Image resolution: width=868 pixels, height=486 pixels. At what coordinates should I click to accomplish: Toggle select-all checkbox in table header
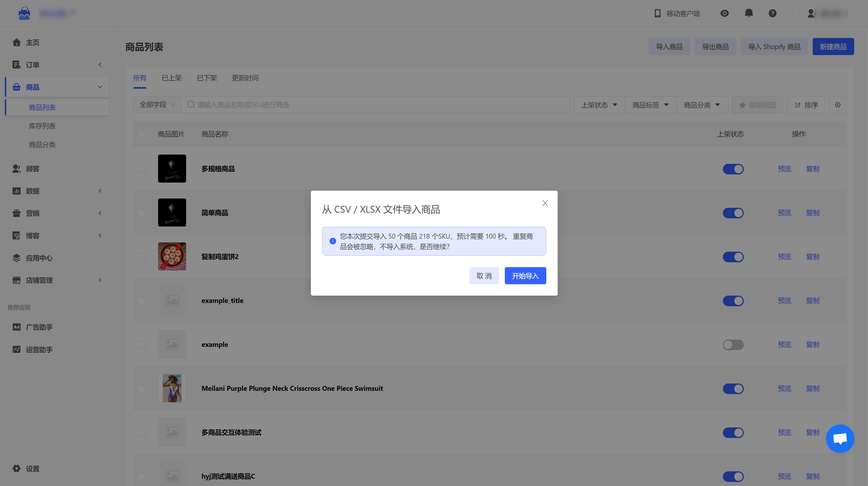pos(142,134)
